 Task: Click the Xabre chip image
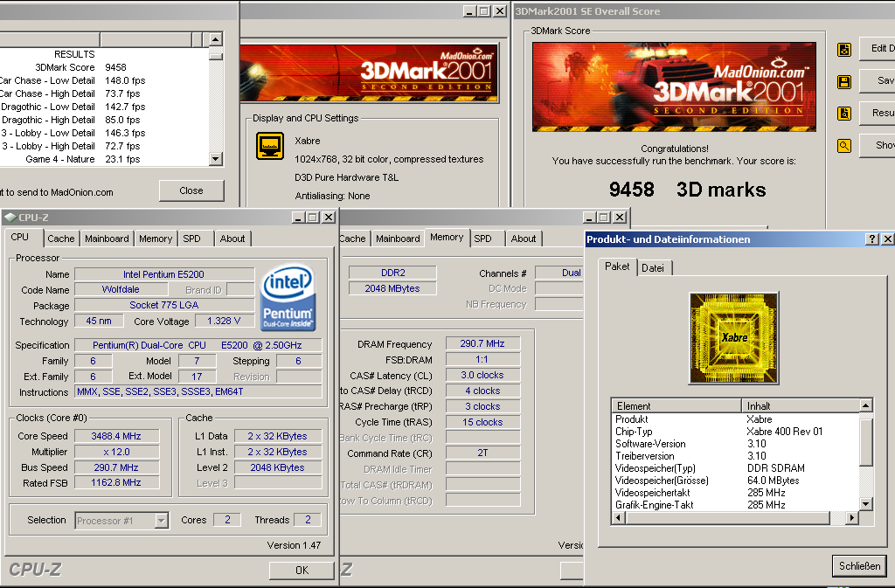pos(734,337)
